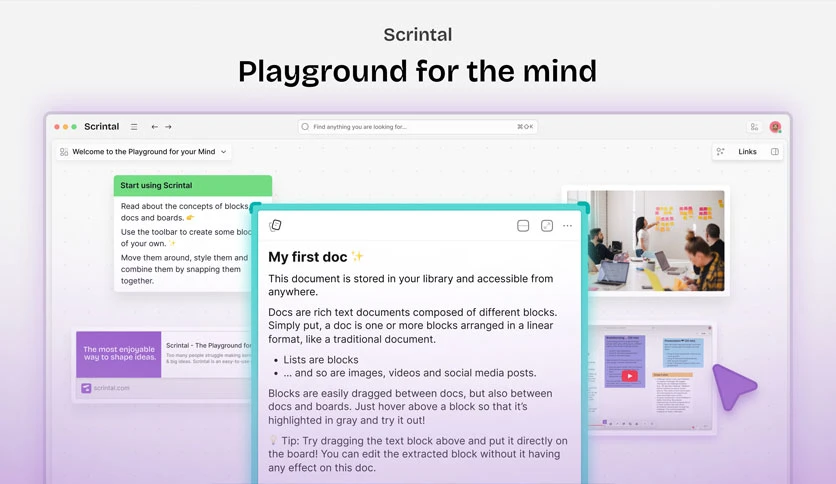Open the user profile avatar
Screen dimensions: 836x484
(775, 127)
